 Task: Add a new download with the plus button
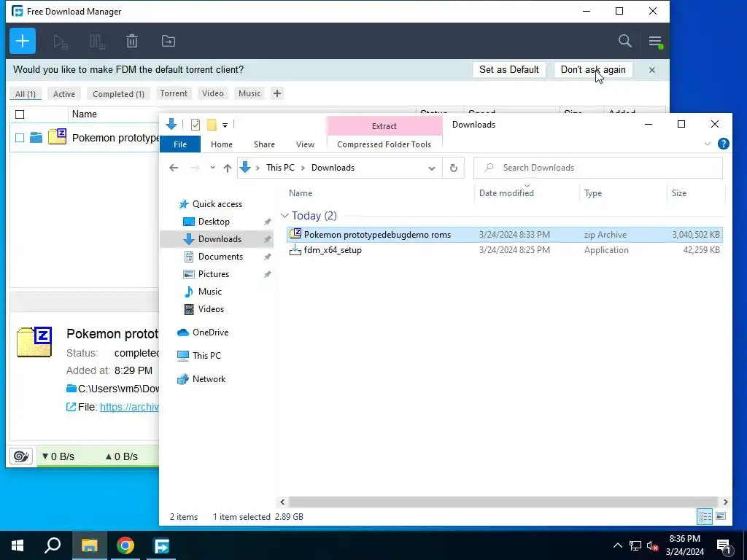[23, 41]
